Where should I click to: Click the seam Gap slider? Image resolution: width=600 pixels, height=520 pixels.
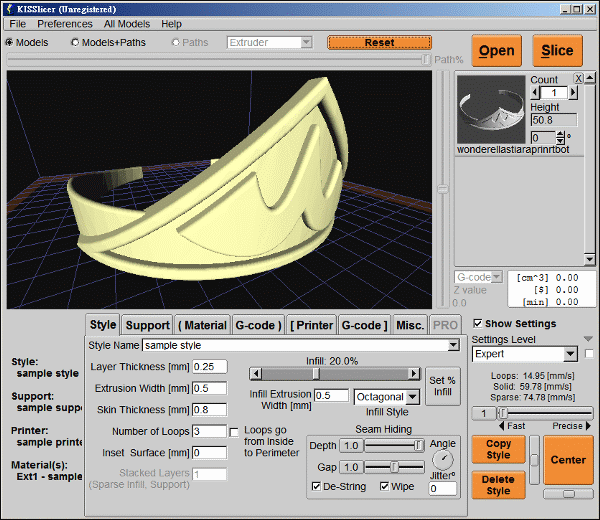(x=393, y=467)
